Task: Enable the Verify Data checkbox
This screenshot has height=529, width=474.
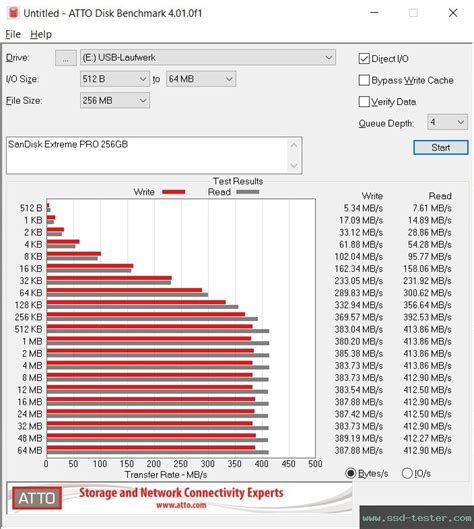Action: [364, 102]
